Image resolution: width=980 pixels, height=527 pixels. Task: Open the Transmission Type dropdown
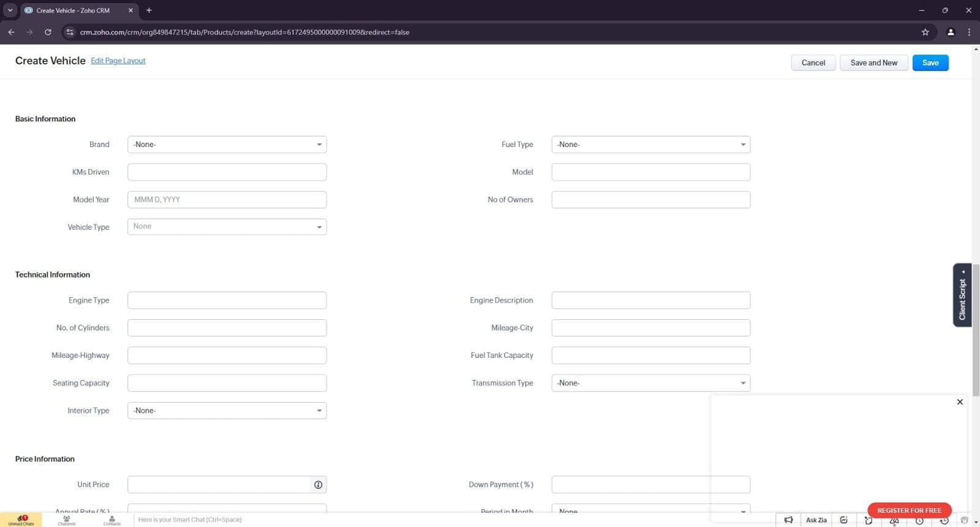point(650,383)
